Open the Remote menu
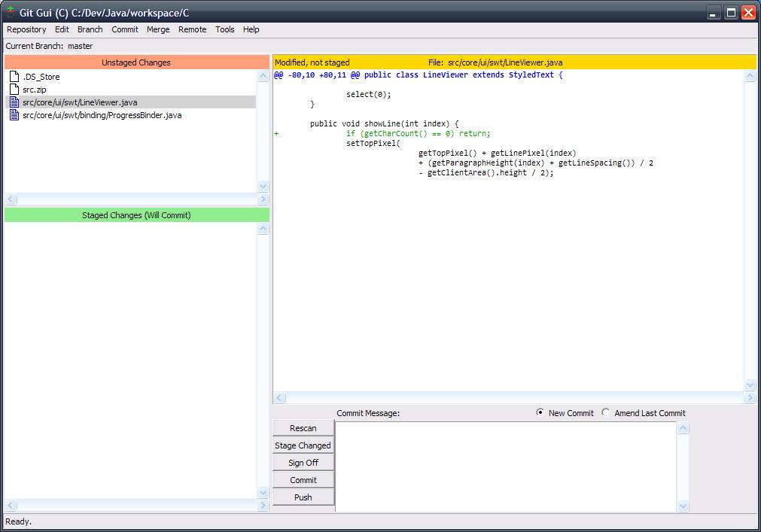Screen dimensions: 761x532 (x=192, y=29)
